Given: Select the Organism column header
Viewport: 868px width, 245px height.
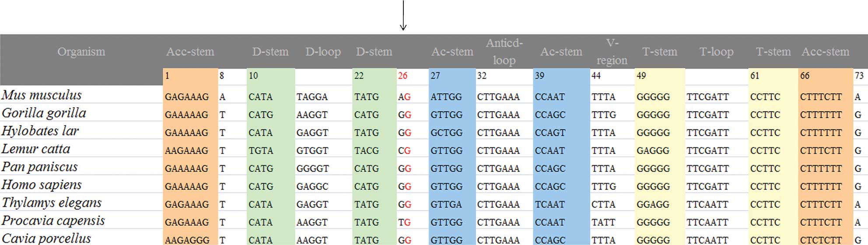Looking at the screenshot, I should tap(81, 52).
